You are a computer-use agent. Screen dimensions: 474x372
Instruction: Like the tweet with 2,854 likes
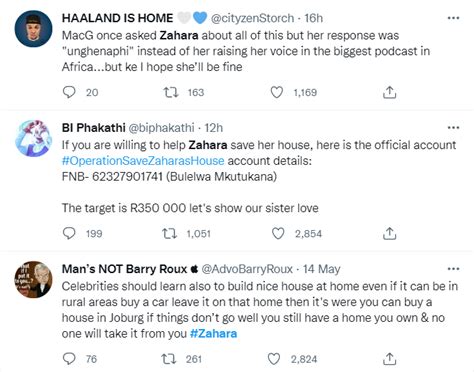click(278, 233)
